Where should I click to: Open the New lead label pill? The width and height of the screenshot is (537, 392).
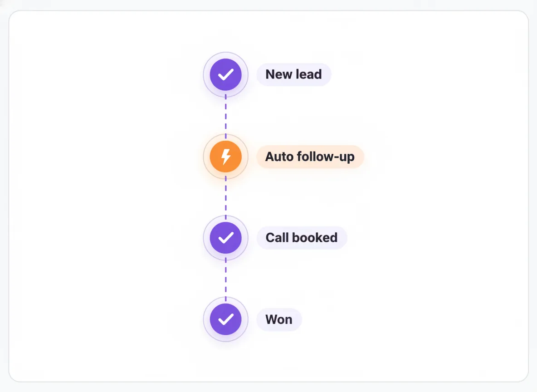tap(294, 74)
